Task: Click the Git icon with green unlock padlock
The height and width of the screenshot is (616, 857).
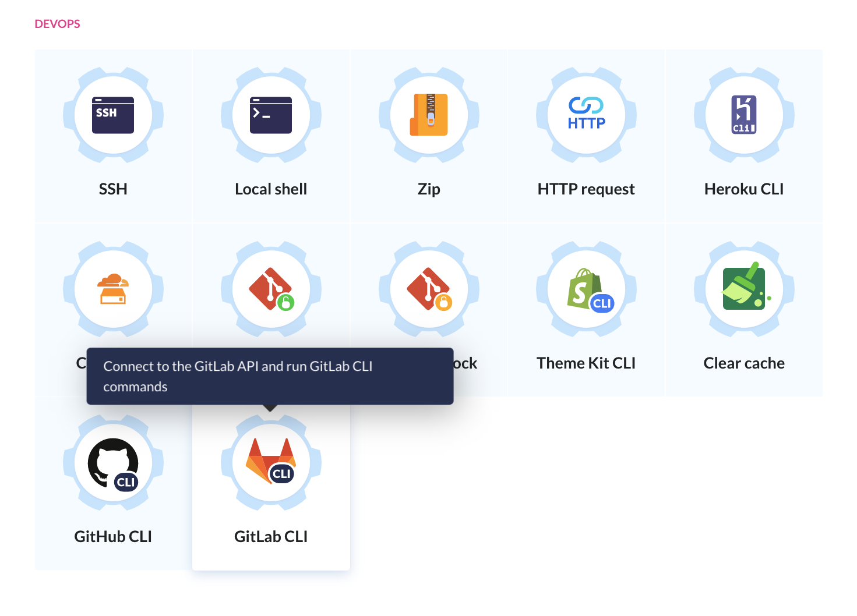Action: point(271,289)
